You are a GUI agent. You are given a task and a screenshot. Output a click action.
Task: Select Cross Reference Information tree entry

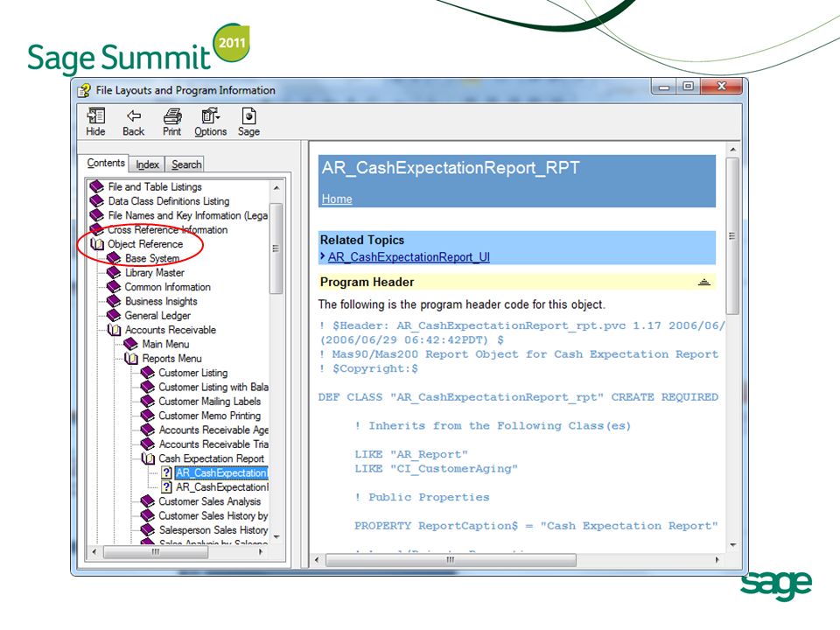point(168,230)
